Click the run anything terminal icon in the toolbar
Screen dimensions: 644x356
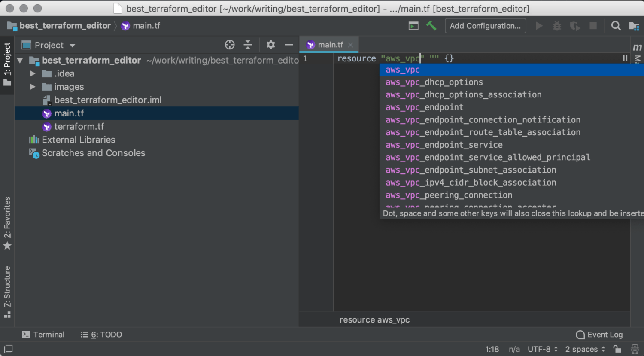(413, 26)
